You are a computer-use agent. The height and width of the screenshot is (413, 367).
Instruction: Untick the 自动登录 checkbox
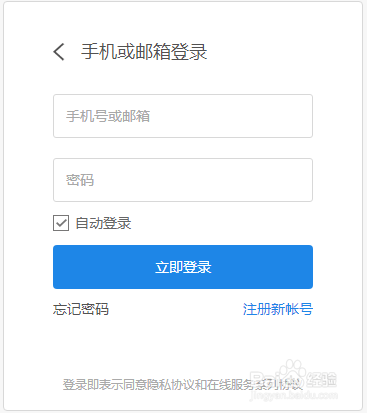pos(61,223)
